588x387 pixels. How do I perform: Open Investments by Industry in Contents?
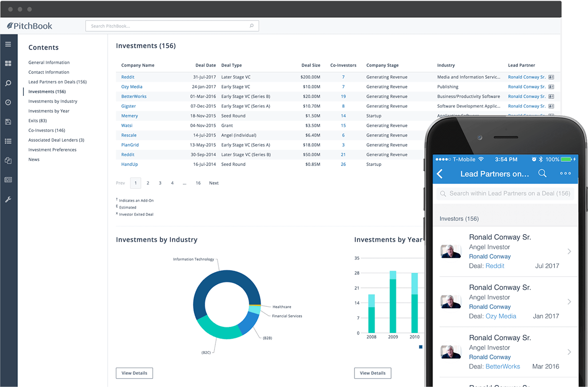point(53,101)
